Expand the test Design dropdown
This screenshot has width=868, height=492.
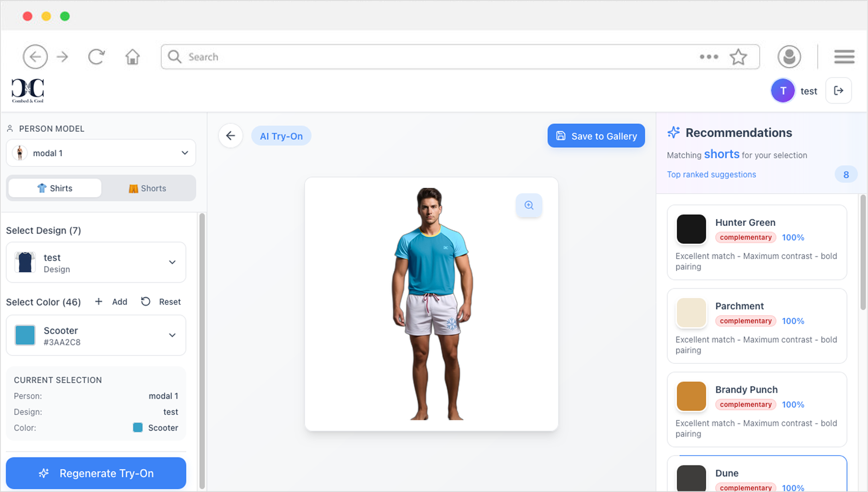96,262
